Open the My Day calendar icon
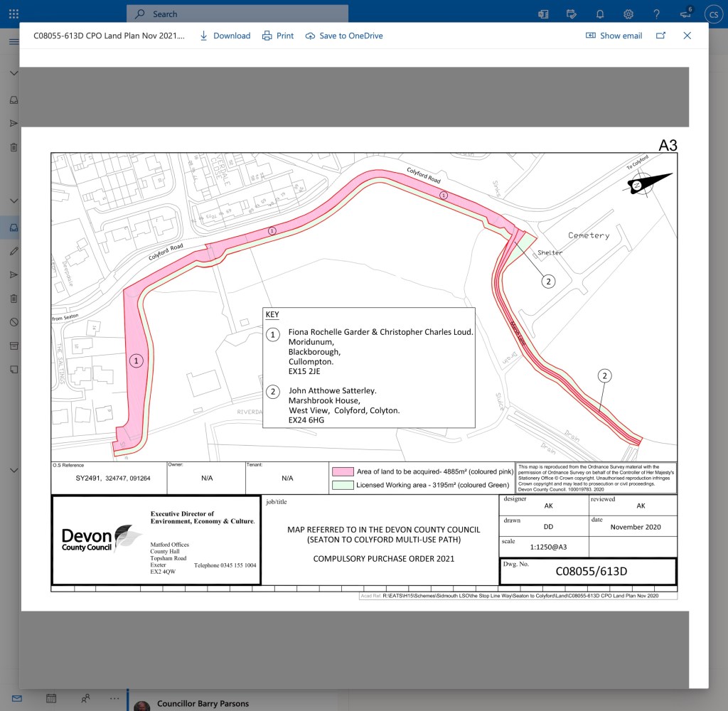 (572, 14)
